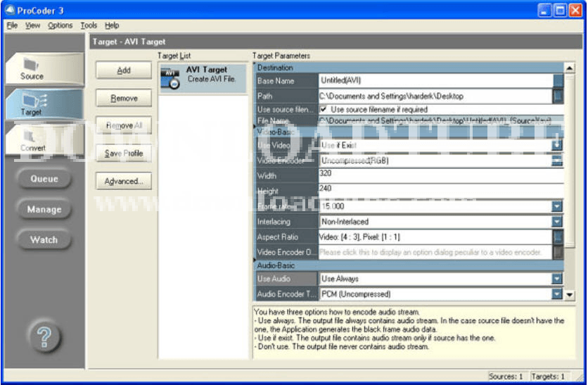Image resolution: width=588 pixels, height=385 pixels.
Task: Select the Target panel icon
Action: click(x=44, y=104)
